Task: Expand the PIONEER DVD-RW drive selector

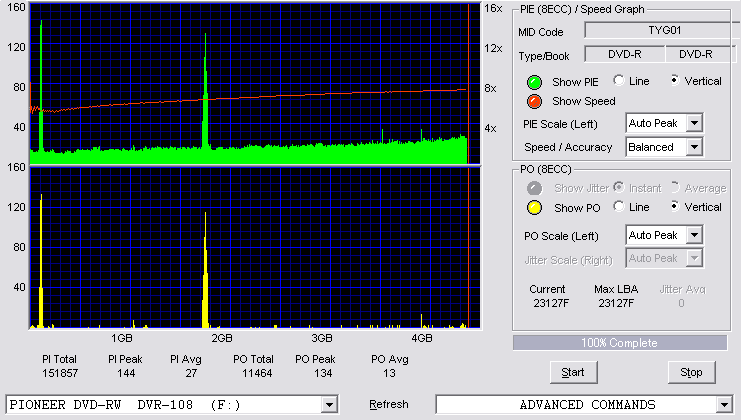Action: 329,405
